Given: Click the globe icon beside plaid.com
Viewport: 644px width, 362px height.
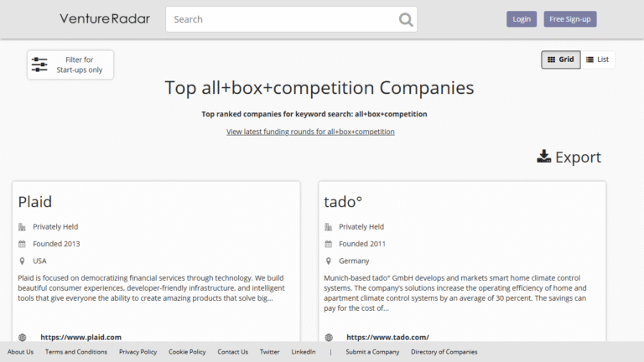Looking at the screenshot, I should [x=23, y=337].
